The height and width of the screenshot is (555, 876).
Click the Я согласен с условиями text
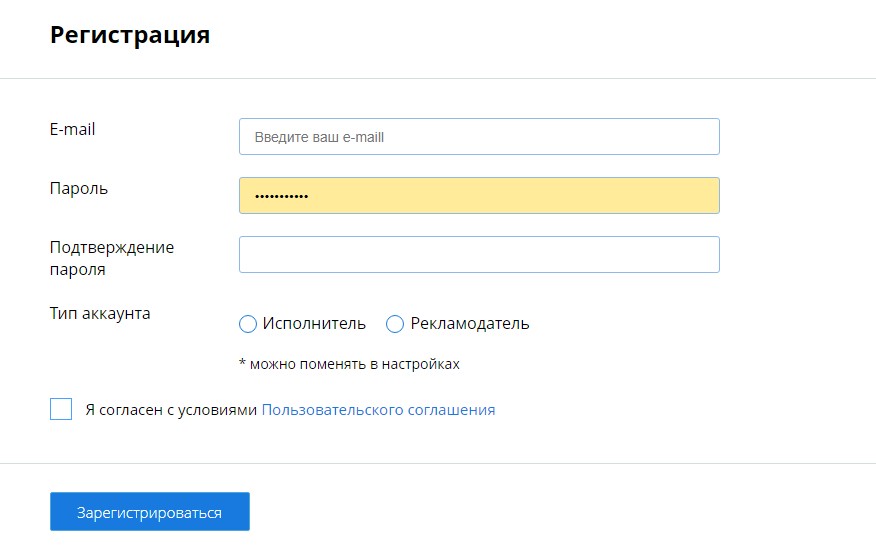click(171, 409)
